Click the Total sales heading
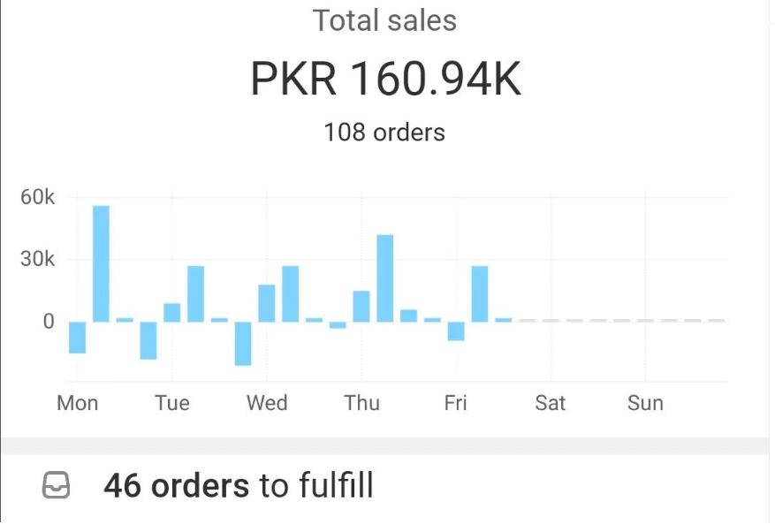 tap(384, 21)
